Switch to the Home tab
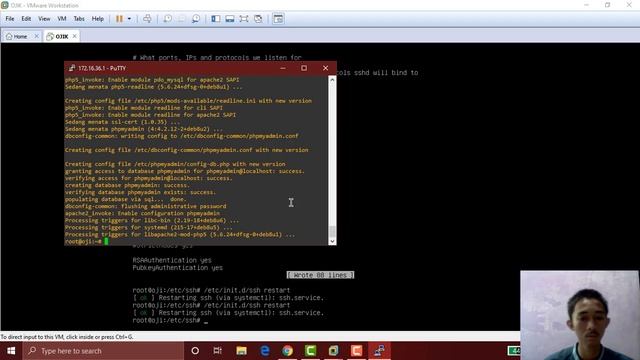 [16, 36]
